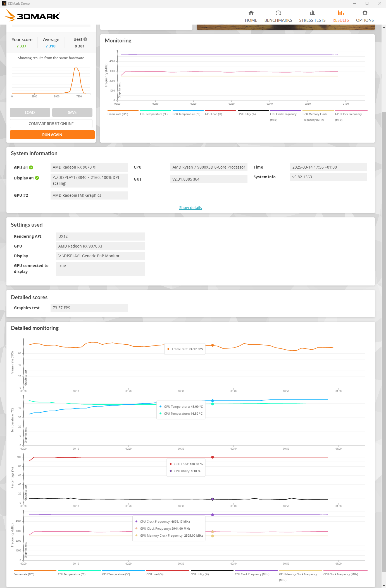Toggle GPU Memory Clock legend in Monitoring
The image size is (386, 588).
tap(318, 116)
